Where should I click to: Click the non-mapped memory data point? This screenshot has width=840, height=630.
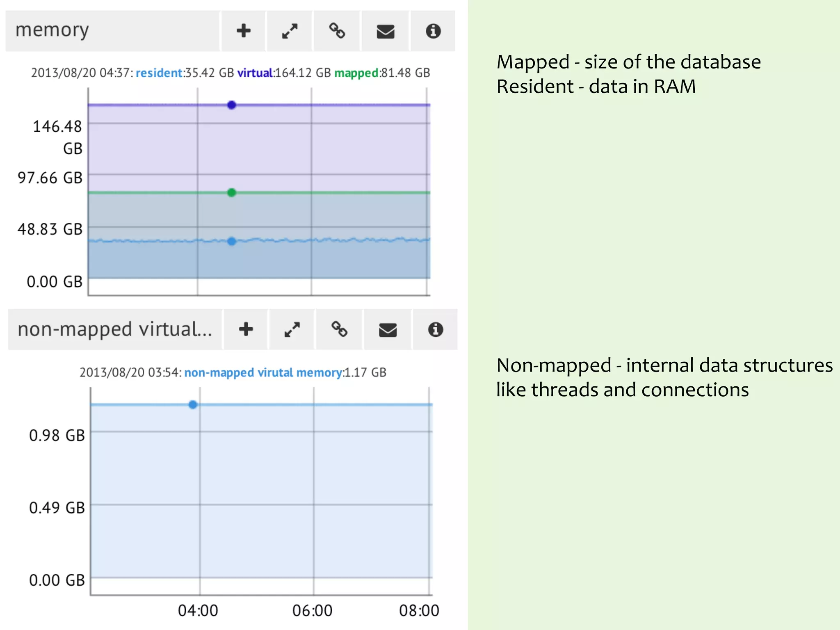click(x=193, y=405)
